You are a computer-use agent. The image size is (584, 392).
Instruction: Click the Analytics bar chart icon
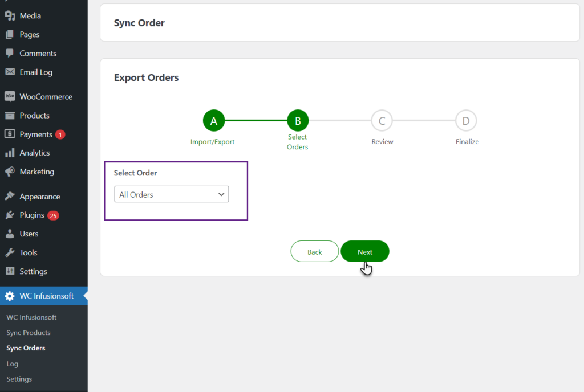point(10,153)
